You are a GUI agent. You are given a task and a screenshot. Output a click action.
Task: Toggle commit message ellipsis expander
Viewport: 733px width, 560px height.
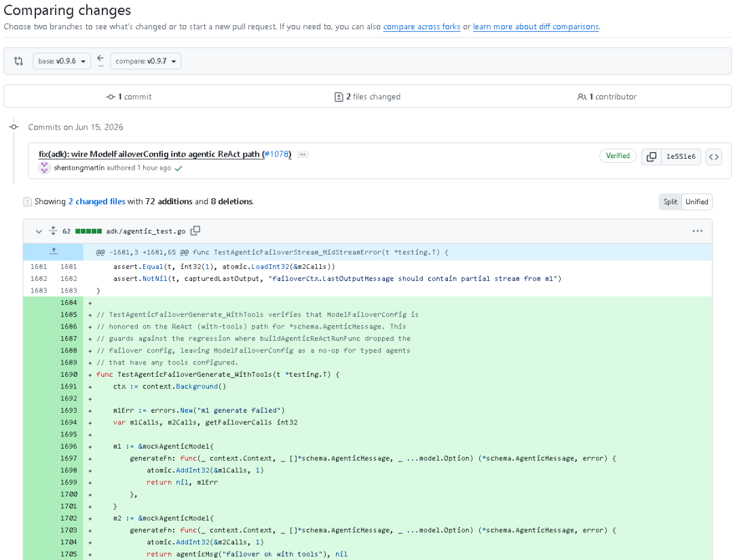pos(303,154)
